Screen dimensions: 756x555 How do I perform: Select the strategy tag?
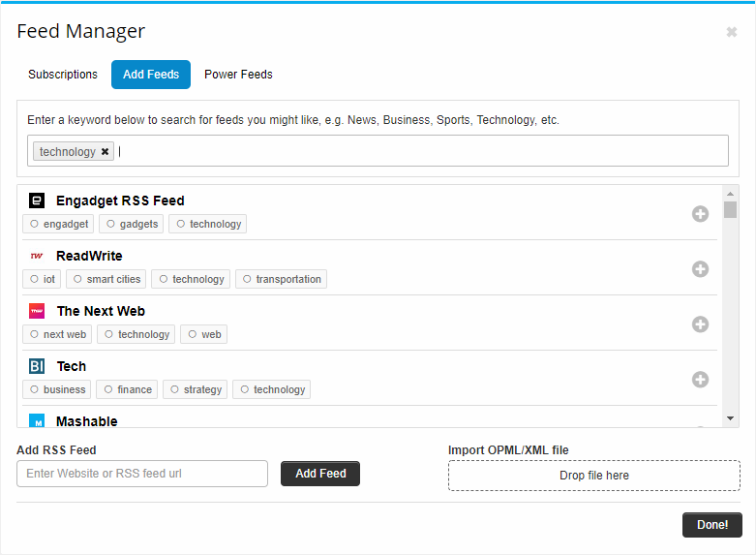click(x=196, y=389)
